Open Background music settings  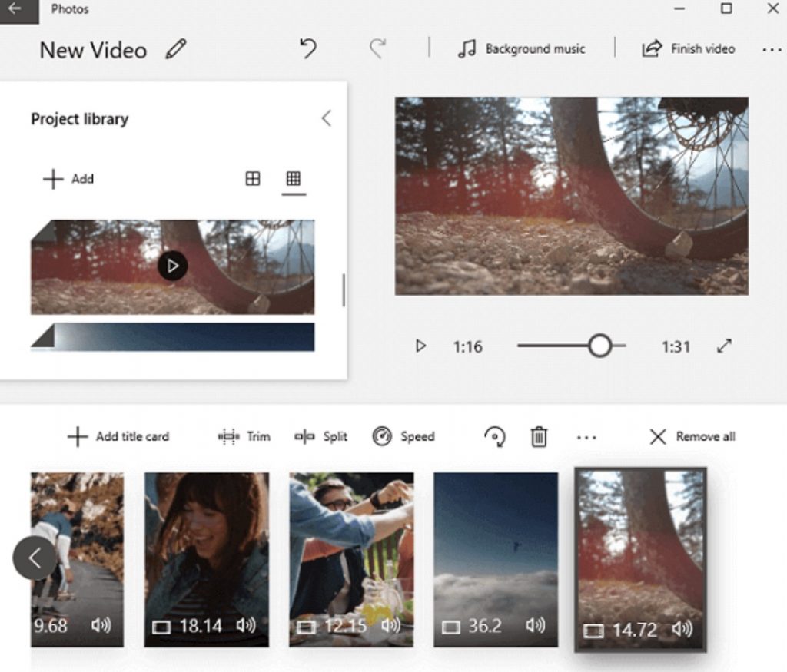(521, 49)
